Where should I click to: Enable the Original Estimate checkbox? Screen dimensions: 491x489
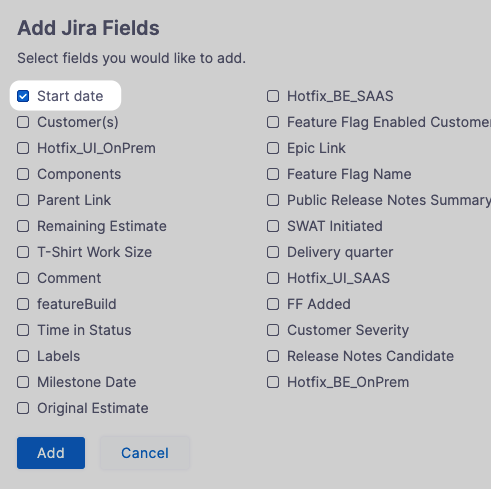point(23,408)
